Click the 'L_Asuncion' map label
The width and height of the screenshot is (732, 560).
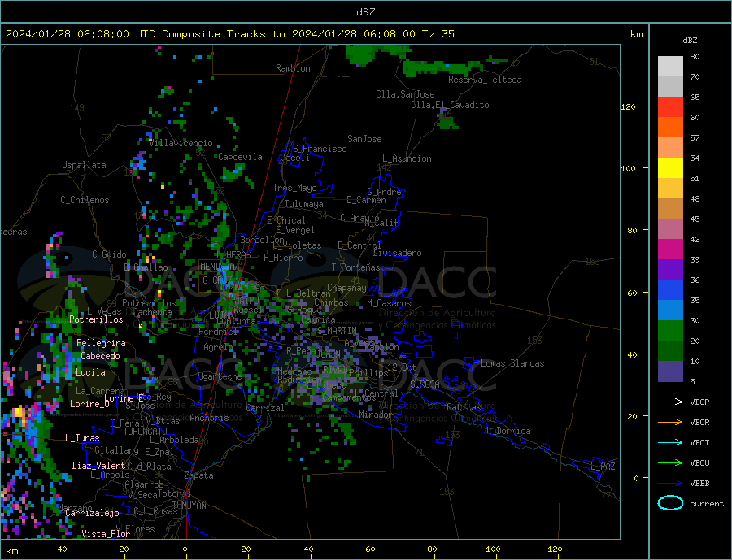(x=407, y=158)
